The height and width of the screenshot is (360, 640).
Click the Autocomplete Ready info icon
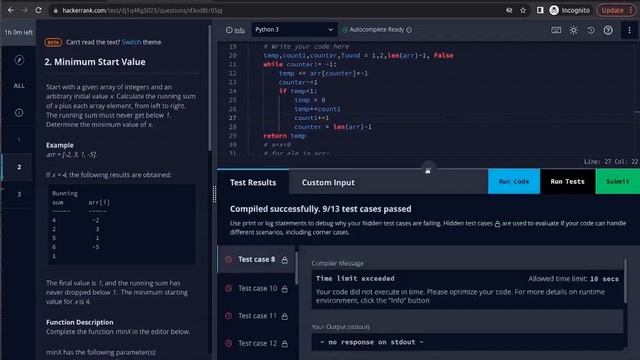click(x=409, y=30)
